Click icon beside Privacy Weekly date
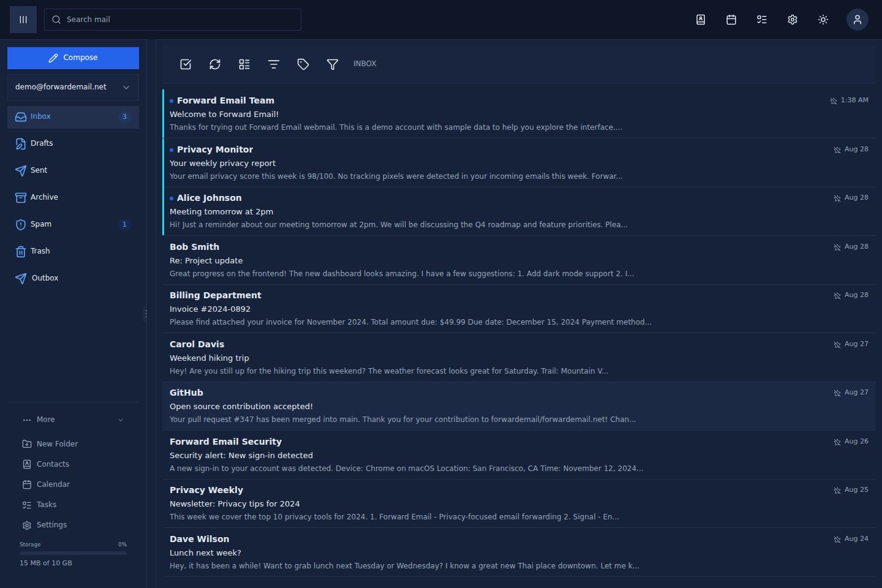This screenshot has height=588, width=882. (x=837, y=491)
